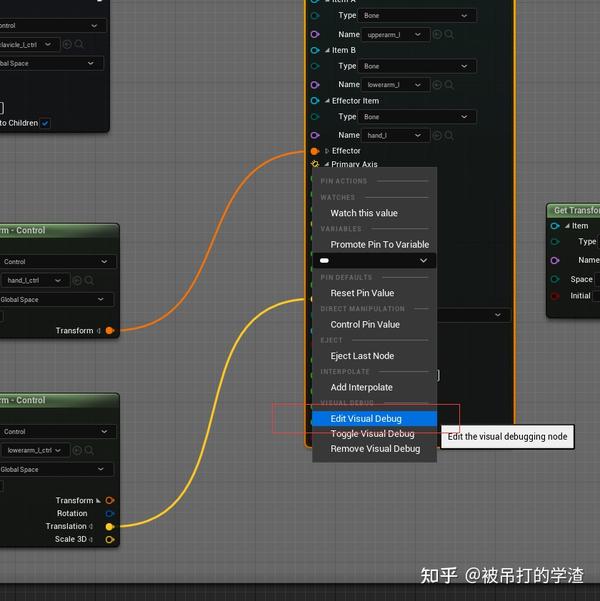This screenshot has height=601, width=600.
Task: Expand Scale 3D pin triangle
Action: tap(91, 540)
